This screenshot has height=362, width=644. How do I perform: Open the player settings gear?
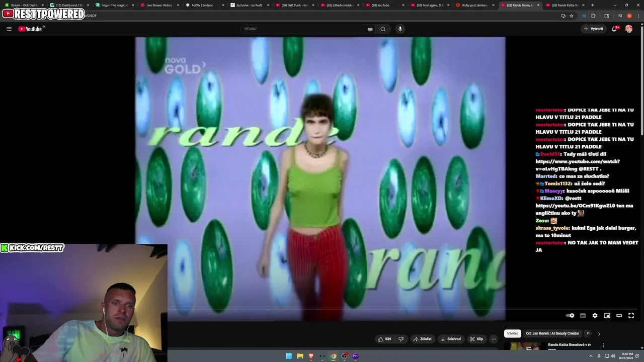[x=595, y=315]
